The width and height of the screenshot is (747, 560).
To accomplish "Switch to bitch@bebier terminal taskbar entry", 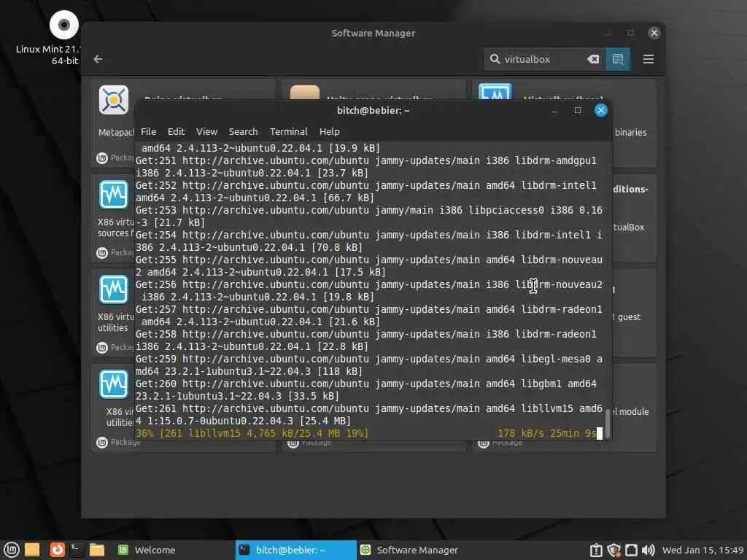I will coord(296,550).
